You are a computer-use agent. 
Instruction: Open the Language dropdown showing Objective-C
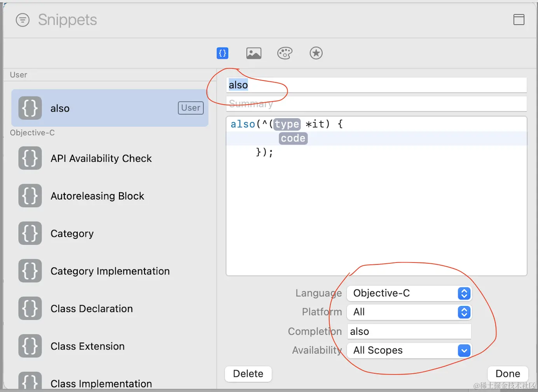[x=409, y=293]
